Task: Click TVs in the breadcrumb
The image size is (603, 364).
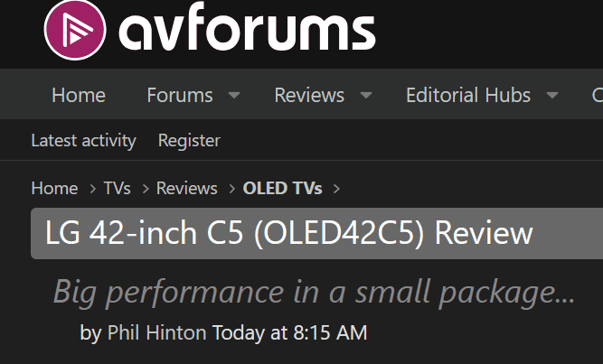Action: tap(118, 189)
